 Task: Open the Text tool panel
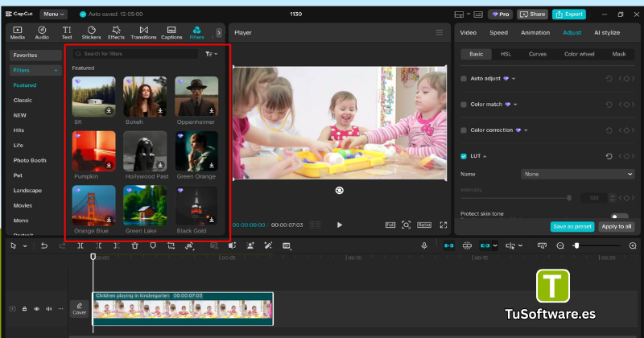(x=67, y=32)
